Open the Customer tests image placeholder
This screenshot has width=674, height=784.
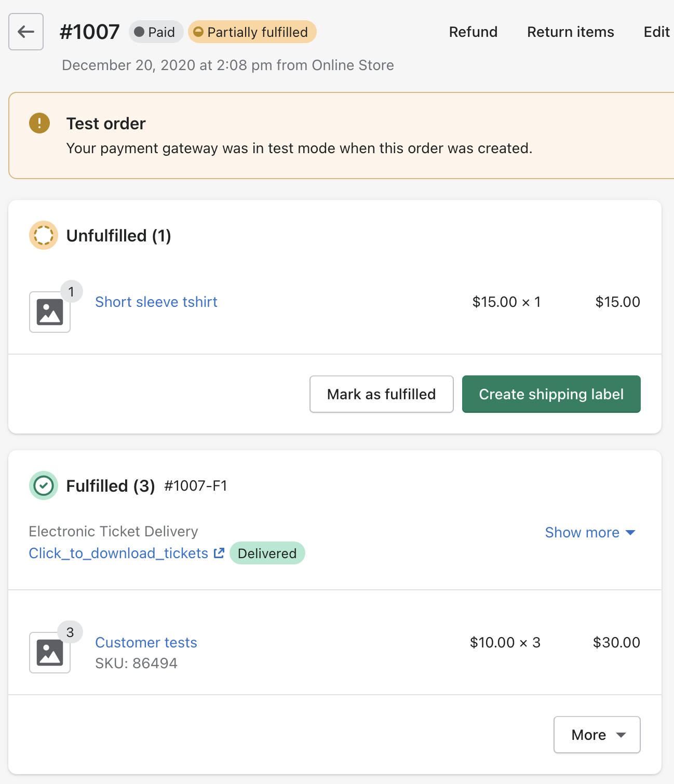click(50, 653)
